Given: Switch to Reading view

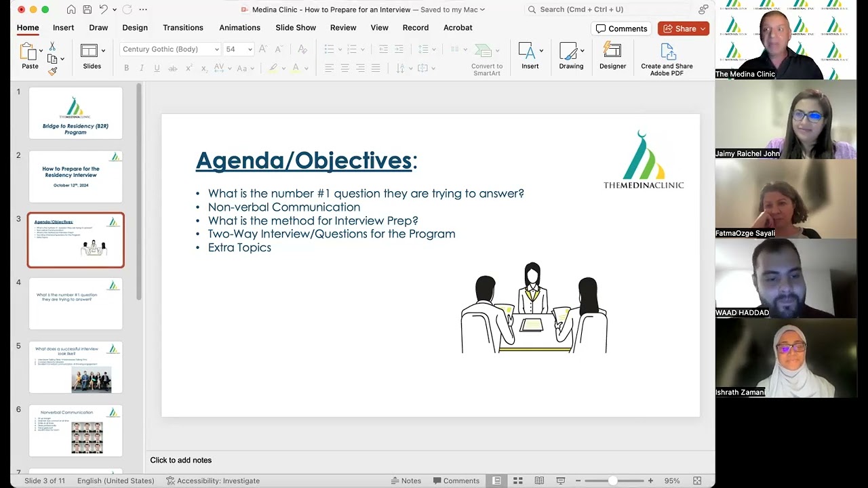Looking at the screenshot, I should (x=539, y=481).
